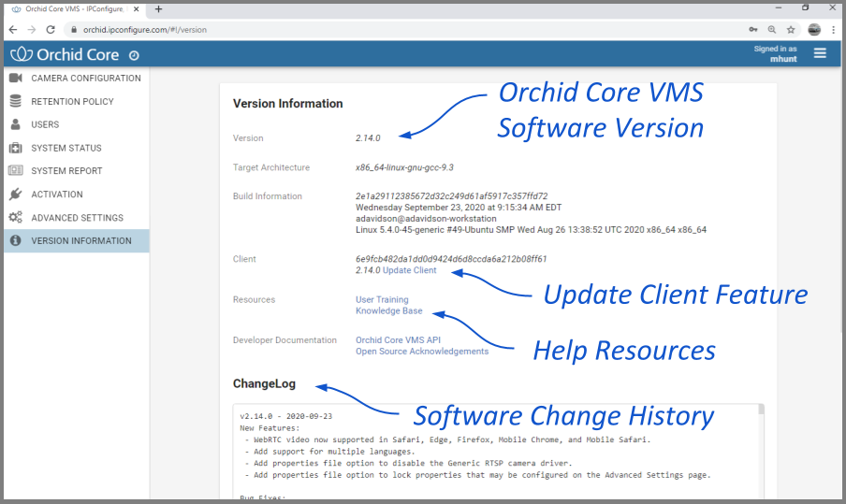Click the ChangeLog scrollbar
This screenshot has height=504, width=846.
click(761, 410)
